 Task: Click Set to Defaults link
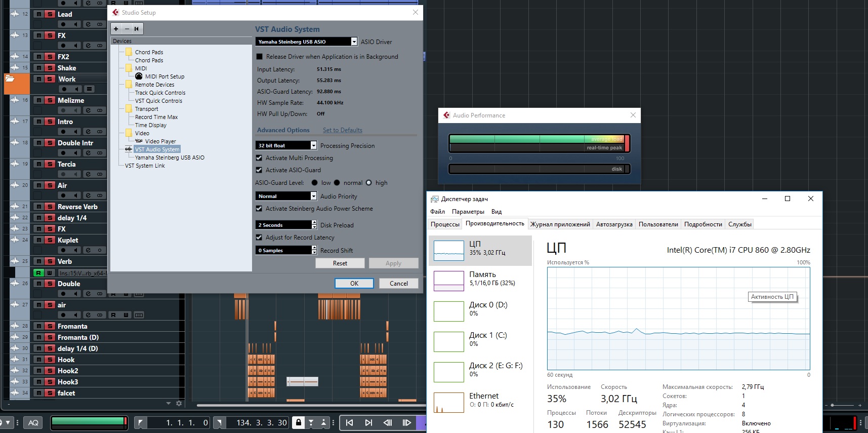343,130
